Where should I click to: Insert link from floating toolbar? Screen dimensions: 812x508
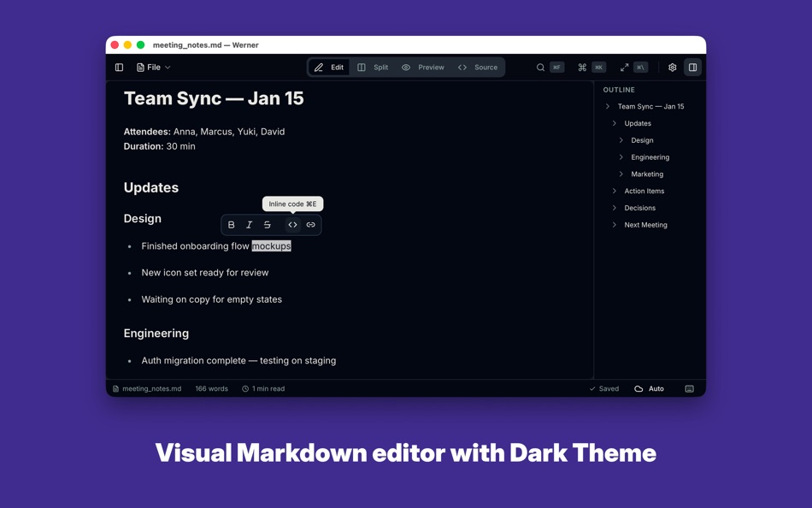311,225
